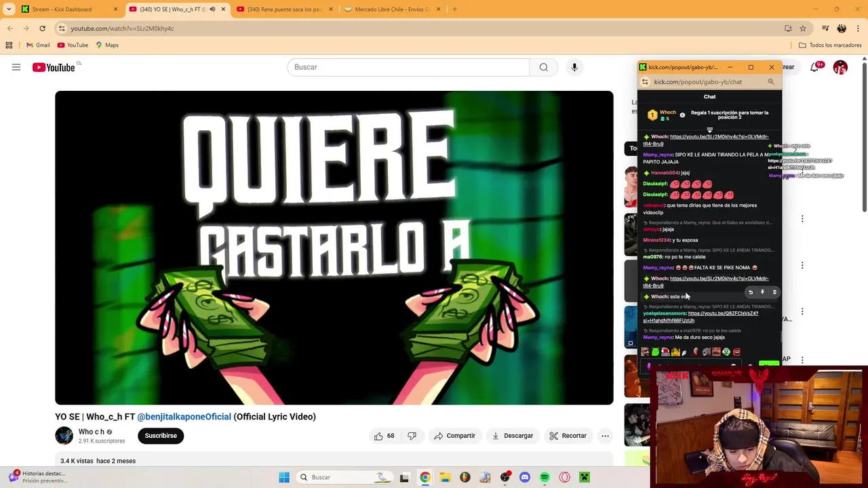The width and height of the screenshot is (868, 488).
Task: Open Opera browser from the taskbar
Action: coord(564,477)
